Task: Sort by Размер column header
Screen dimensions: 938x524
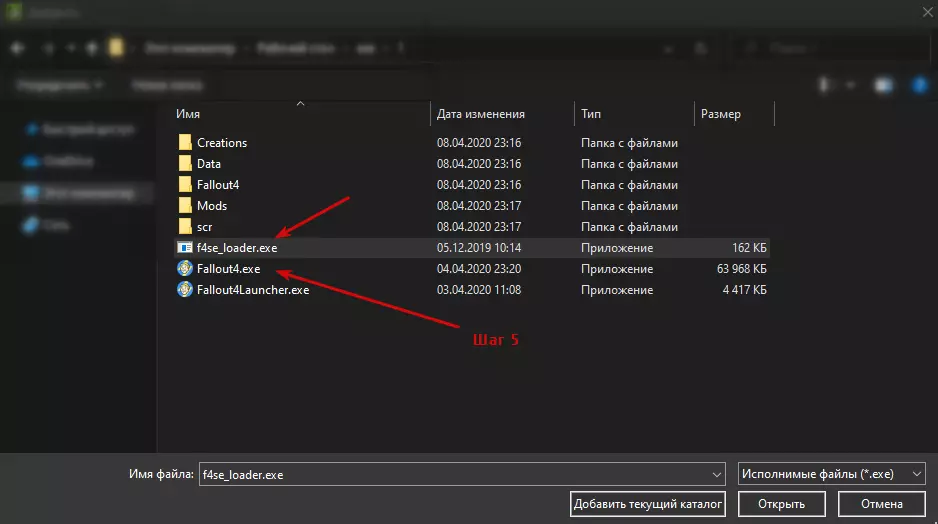Action: coord(720,114)
